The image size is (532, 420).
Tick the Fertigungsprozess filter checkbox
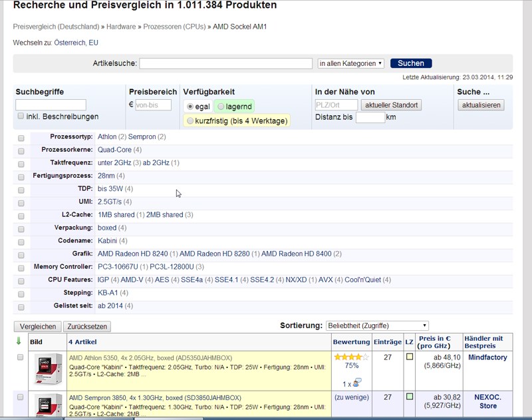coord(21,177)
